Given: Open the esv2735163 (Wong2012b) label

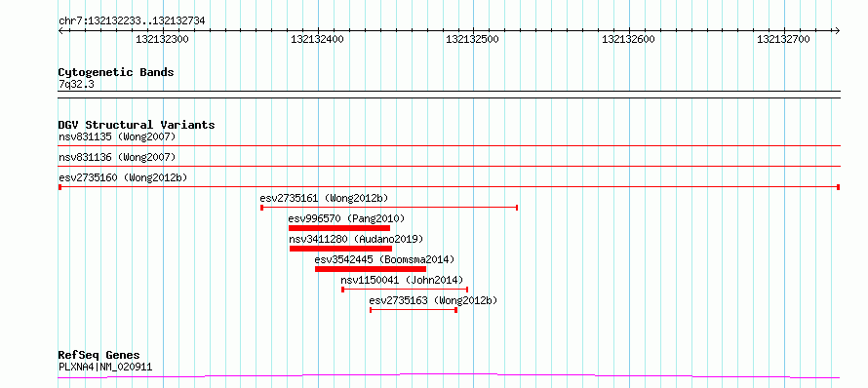Looking at the screenshot, I should 433,300.
